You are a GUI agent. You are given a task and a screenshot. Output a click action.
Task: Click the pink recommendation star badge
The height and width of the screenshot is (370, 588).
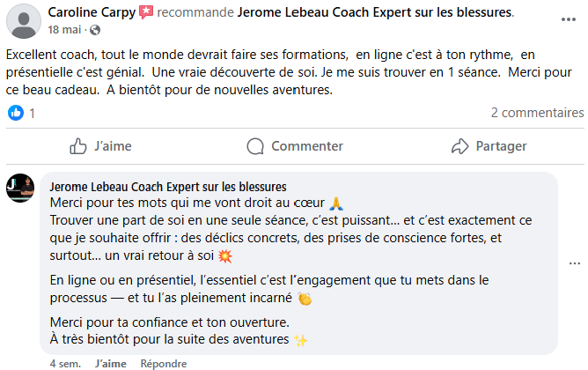click(146, 13)
